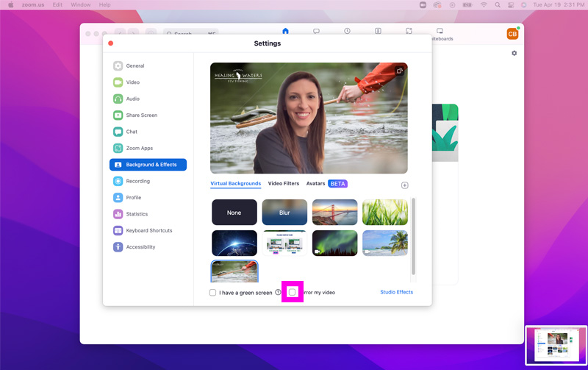588x370 pixels.
Task: Open settings gear in Zoom main window
Action: pos(514,53)
